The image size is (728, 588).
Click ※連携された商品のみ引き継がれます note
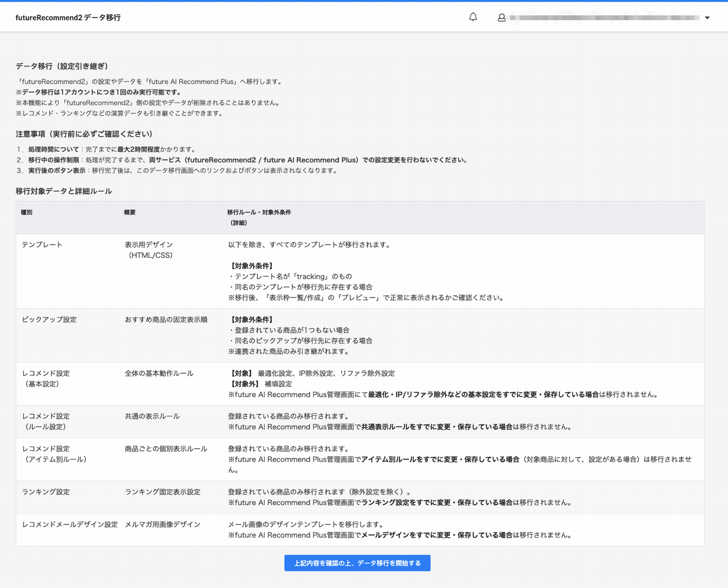pos(288,351)
